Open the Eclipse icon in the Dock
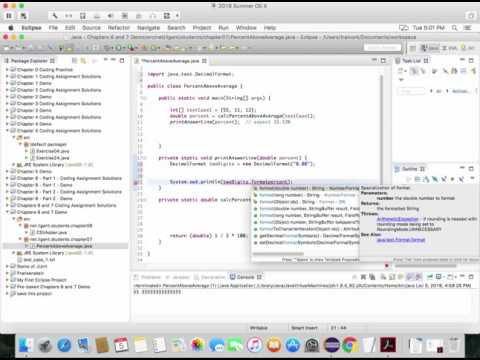This screenshot has width=480, height=360. (332, 345)
